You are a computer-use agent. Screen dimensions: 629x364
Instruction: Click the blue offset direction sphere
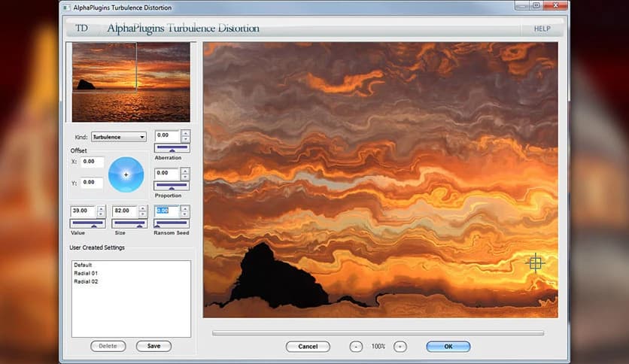pos(126,174)
